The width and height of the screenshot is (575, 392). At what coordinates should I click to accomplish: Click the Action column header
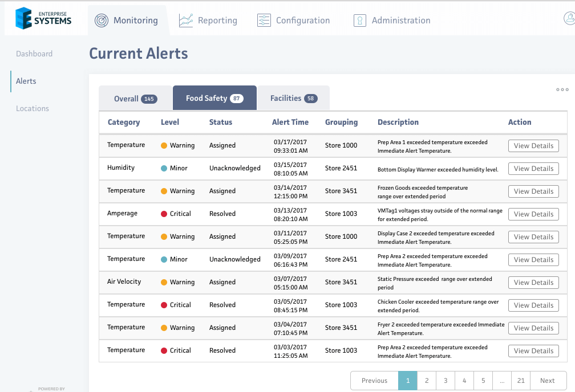pyautogui.click(x=520, y=122)
